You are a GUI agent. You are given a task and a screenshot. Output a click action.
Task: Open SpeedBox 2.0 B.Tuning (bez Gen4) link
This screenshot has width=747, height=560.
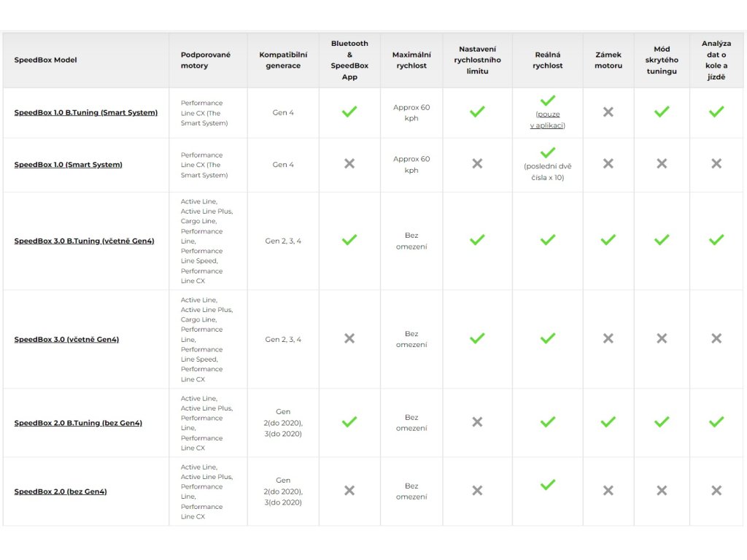78,423
